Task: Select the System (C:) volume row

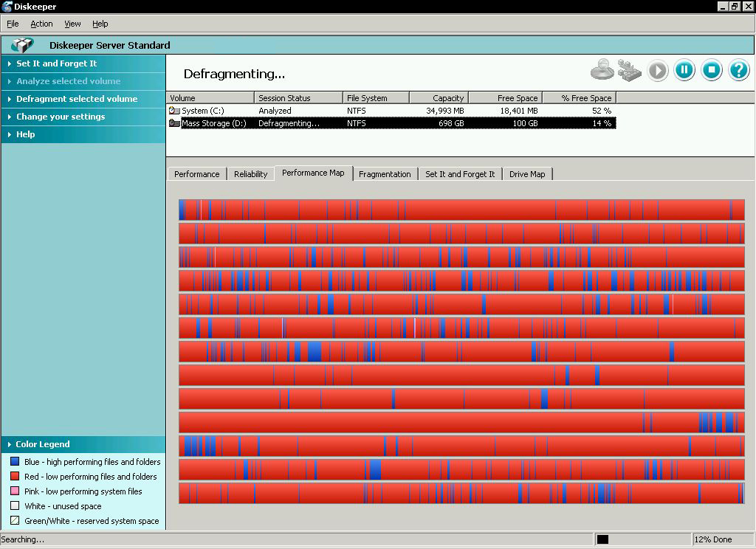Action: coord(391,111)
